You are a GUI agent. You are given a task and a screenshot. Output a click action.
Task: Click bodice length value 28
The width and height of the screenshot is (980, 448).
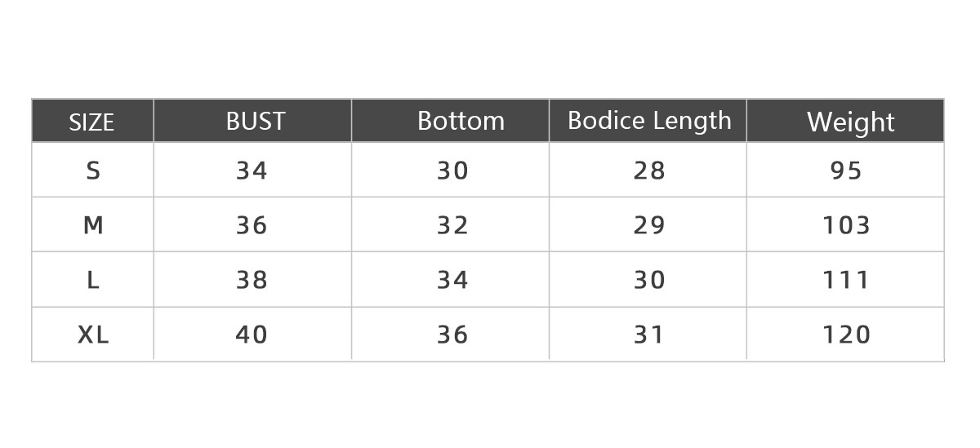[x=649, y=171]
